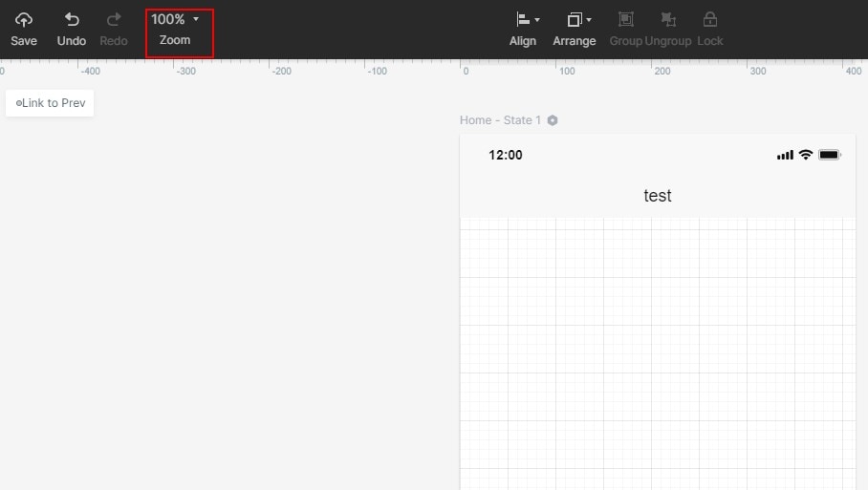Click the Lock padlock icon
The width and height of the screenshot is (868, 490).
point(709,19)
